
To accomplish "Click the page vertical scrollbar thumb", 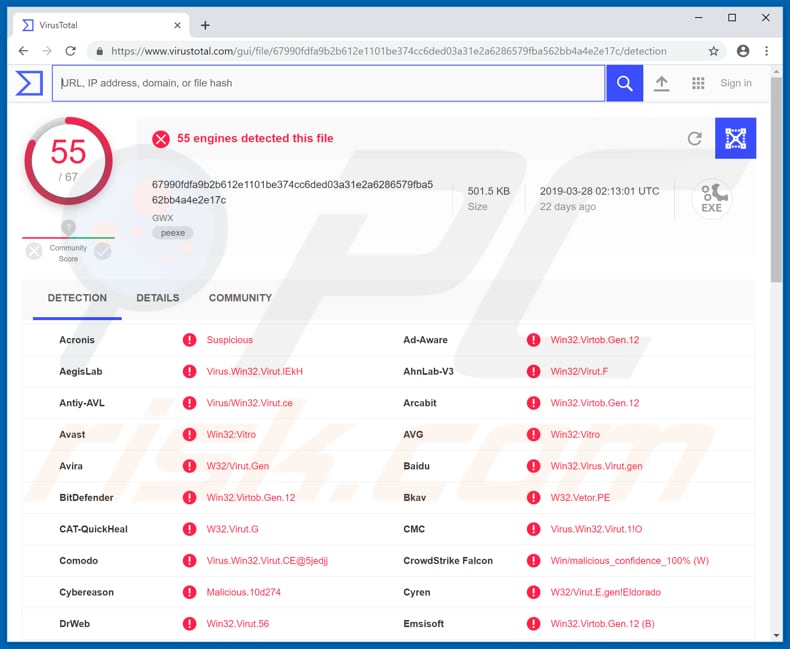I will pyautogui.click(x=775, y=179).
